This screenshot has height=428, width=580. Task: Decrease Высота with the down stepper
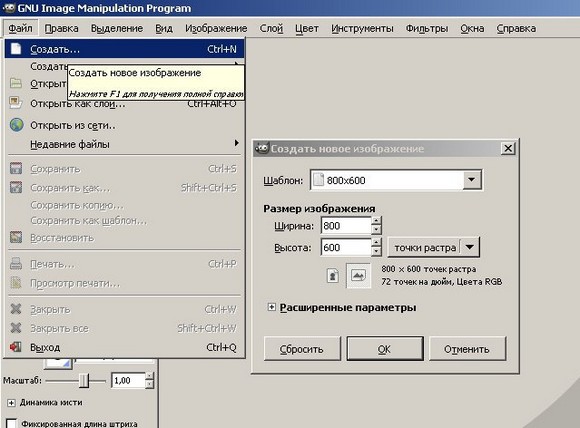[377, 252]
